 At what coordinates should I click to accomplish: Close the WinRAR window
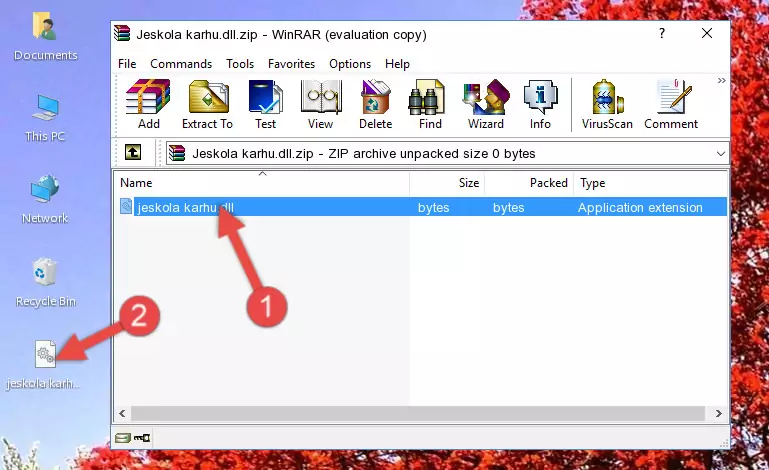707,33
